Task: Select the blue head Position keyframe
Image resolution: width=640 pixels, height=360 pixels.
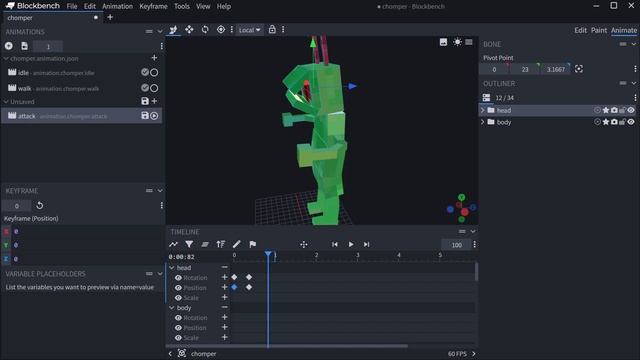Action: click(234, 287)
